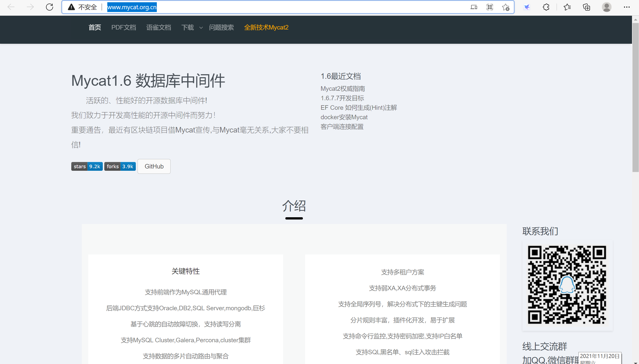
Task: Open 问题搜索 nav item
Action: click(221, 27)
